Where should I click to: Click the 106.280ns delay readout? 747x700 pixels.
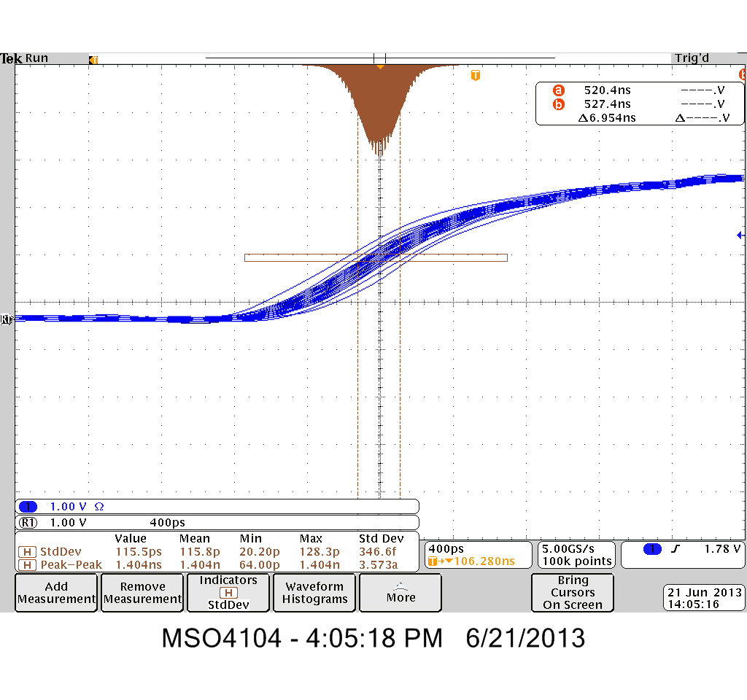tap(484, 561)
